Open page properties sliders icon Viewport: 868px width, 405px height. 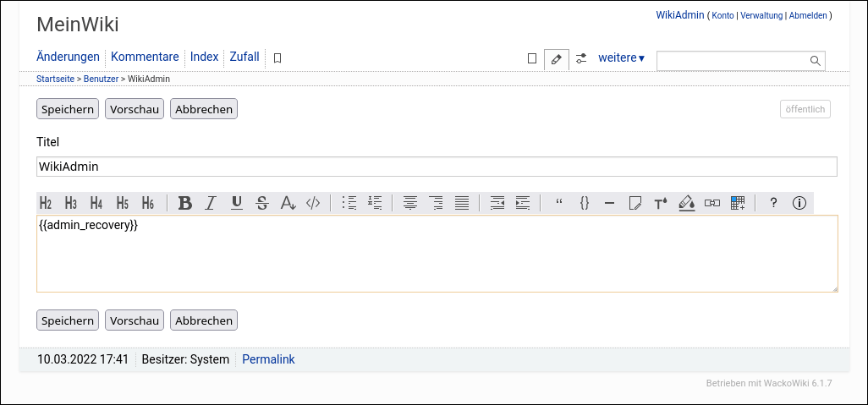(x=581, y=58)
